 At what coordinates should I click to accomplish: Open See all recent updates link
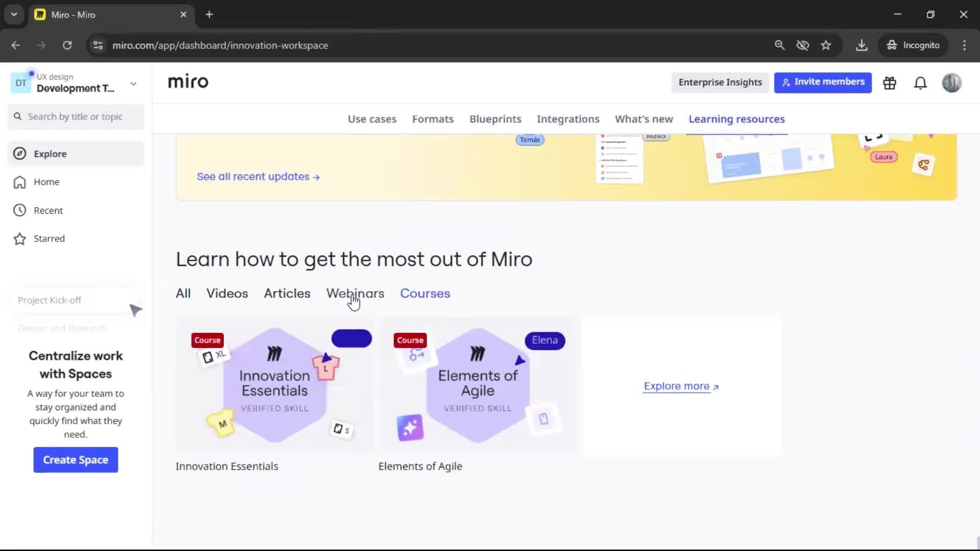coord(258,177)
